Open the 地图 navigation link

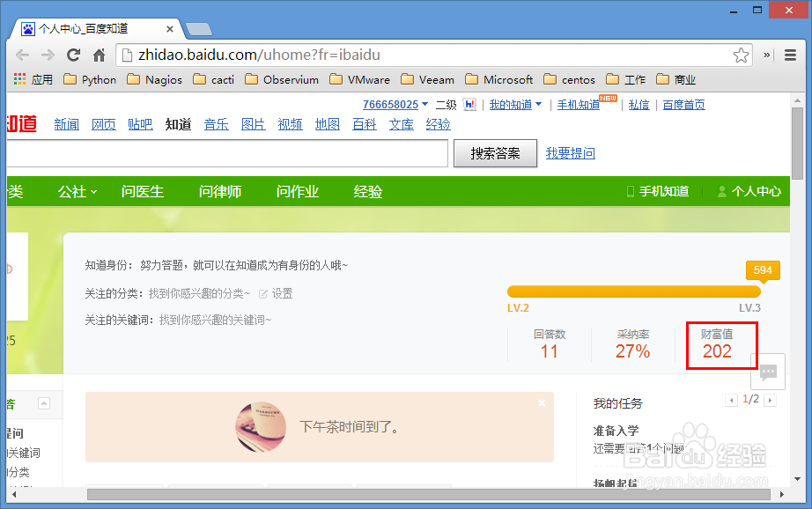[x=328, y=124]
